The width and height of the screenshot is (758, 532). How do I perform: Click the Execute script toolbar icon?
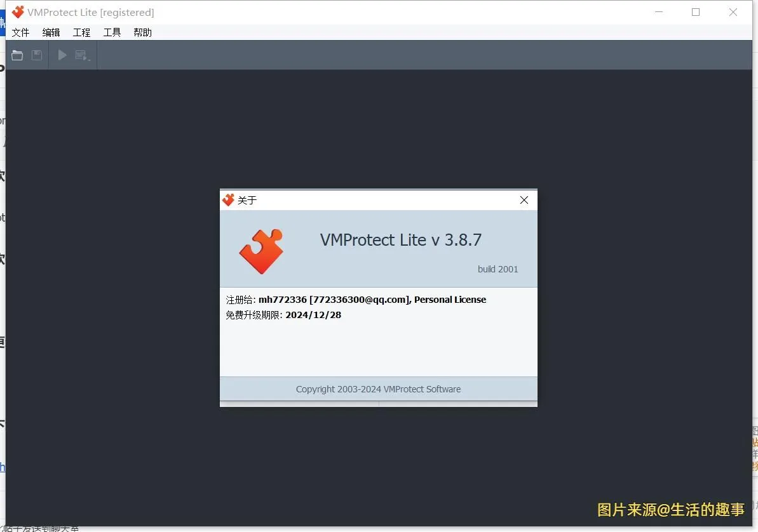tap(81, 55)
